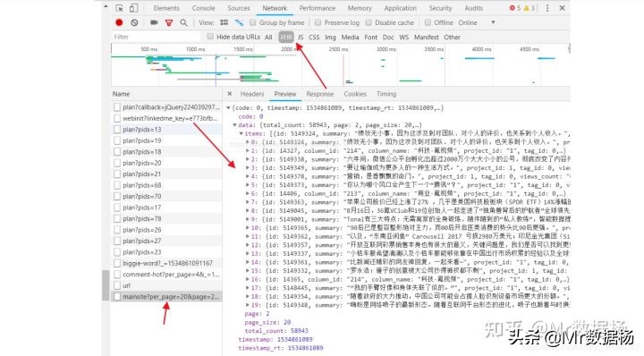Switch to the Console tab
Screen dimensions: 644x356
203,8
